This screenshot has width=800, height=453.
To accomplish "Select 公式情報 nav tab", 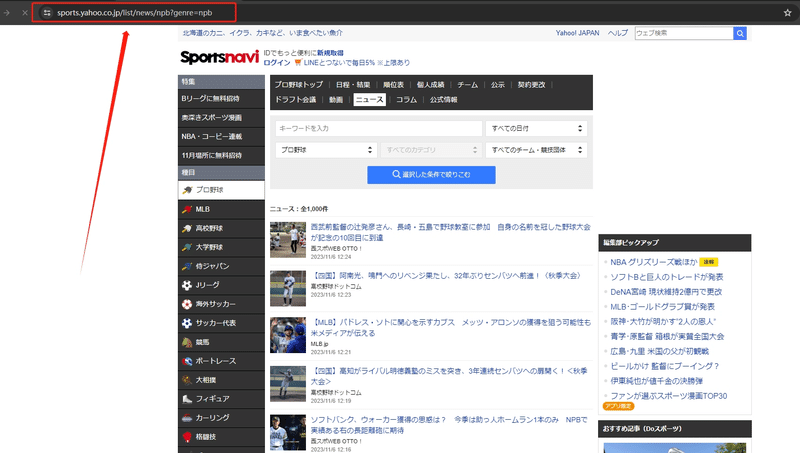I will pyautogui.click(x=443, y=99).
